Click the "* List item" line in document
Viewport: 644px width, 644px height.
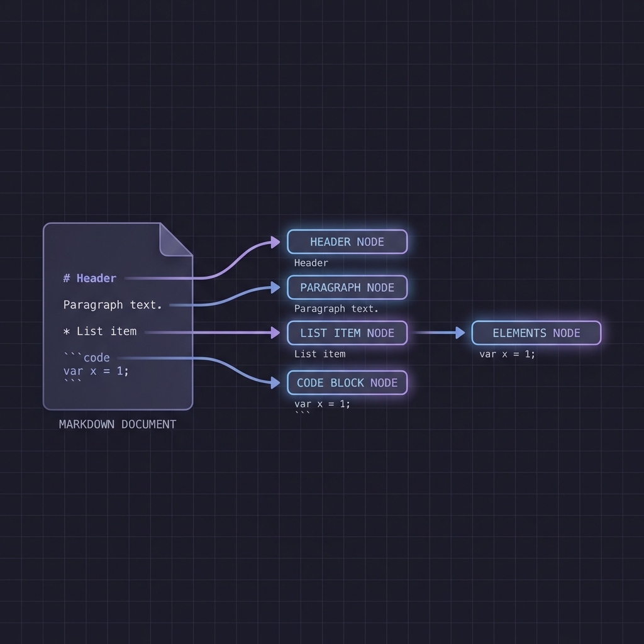click(100, 331)
